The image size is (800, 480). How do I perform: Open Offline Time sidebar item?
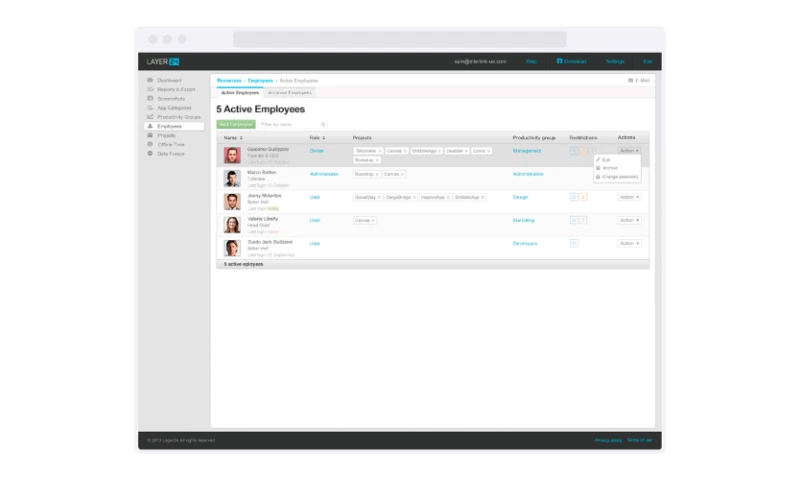point(171,144)
